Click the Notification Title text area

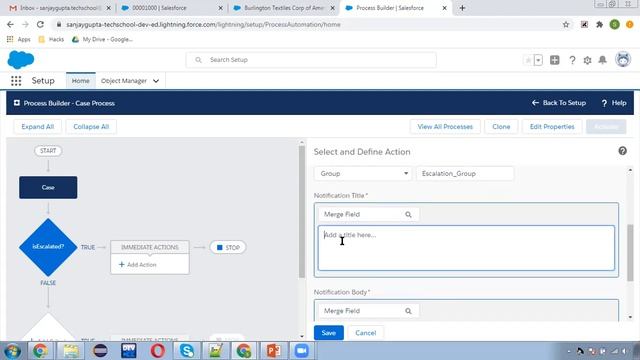point(466,248)
